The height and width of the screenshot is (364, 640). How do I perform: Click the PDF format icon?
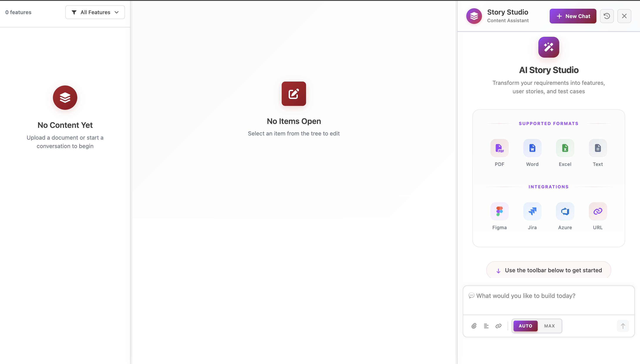coord(499,148)
